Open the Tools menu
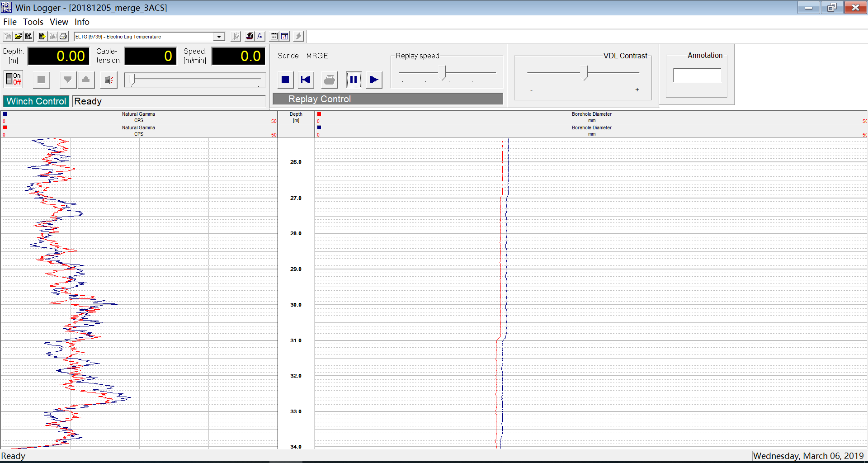 pyautogui.click(x=33, y=22)
